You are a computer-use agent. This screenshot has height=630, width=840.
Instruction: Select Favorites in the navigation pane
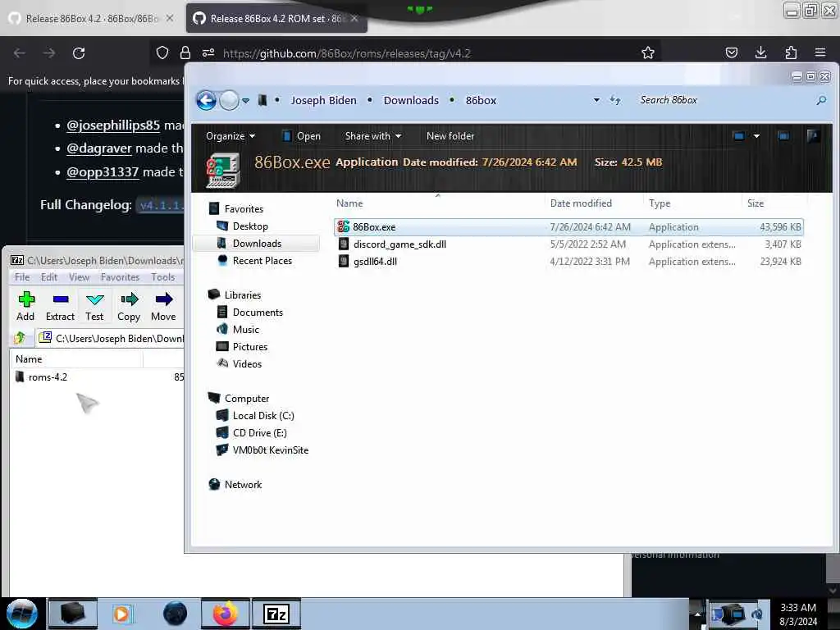click(x=243, y=209)
